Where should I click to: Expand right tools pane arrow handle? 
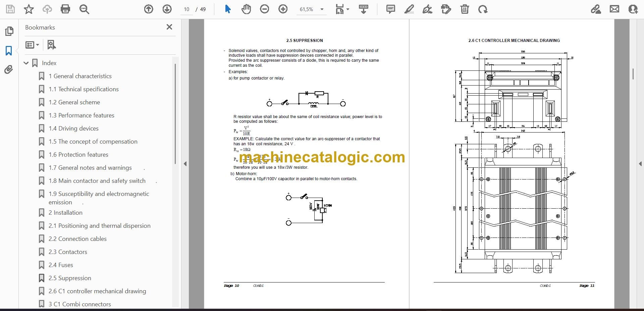click(640, 164)
